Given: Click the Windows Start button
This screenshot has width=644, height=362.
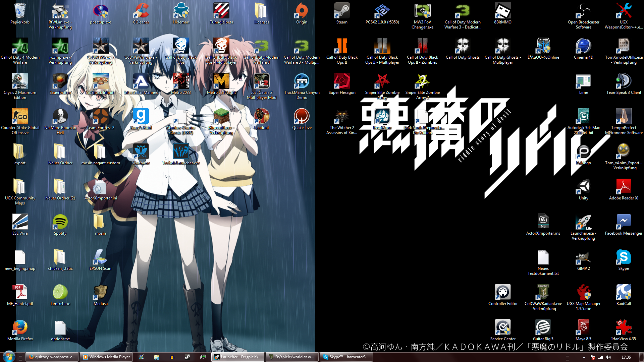Looking at the screenshot, I should pyautogui.click(x=9, y=357).
